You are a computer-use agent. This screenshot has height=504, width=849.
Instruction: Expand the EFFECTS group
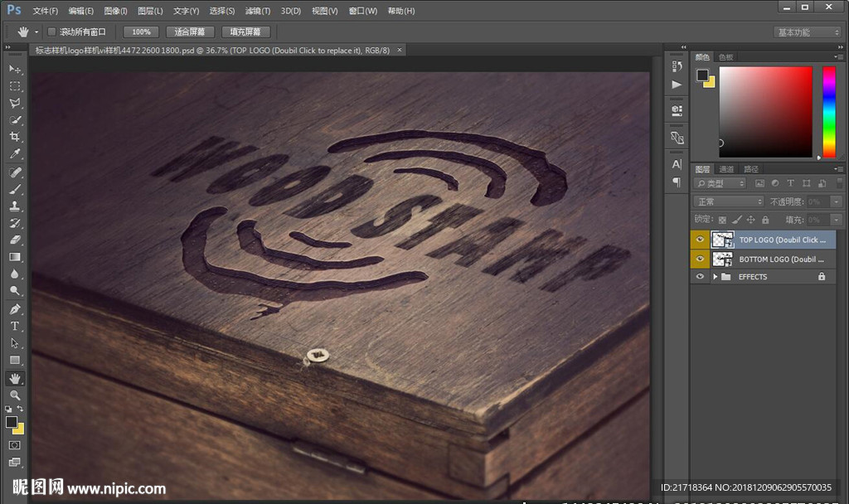(716, 277)
